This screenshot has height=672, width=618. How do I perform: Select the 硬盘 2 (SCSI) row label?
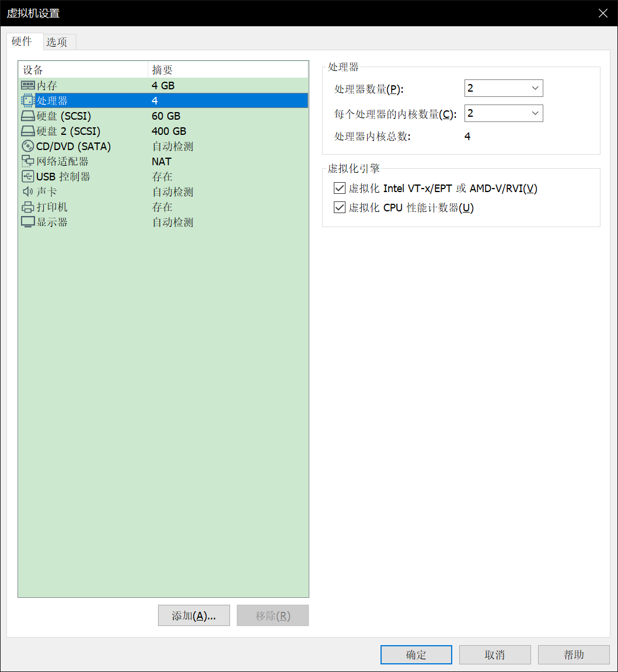coord(68,131)
